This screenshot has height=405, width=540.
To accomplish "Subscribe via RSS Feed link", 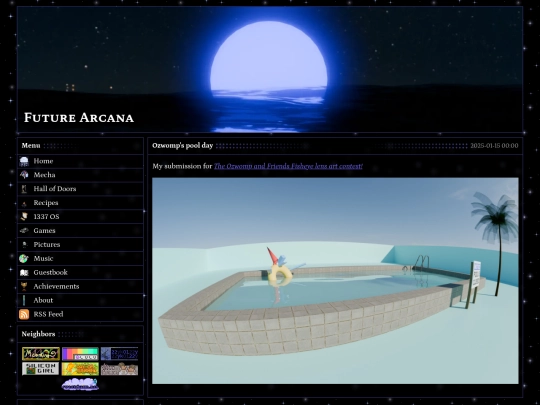I will click(48, 314).
